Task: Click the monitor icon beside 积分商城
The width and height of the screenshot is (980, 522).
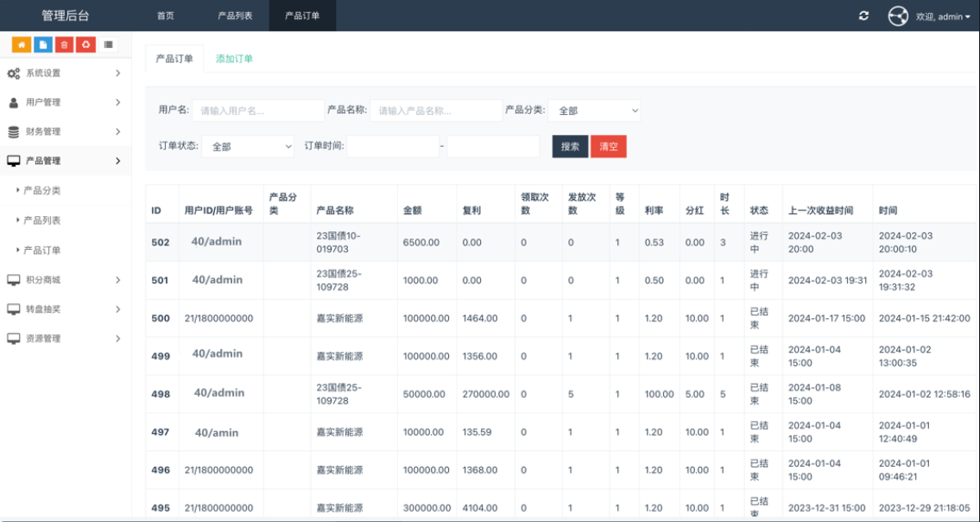Action: tap(13, 280)
